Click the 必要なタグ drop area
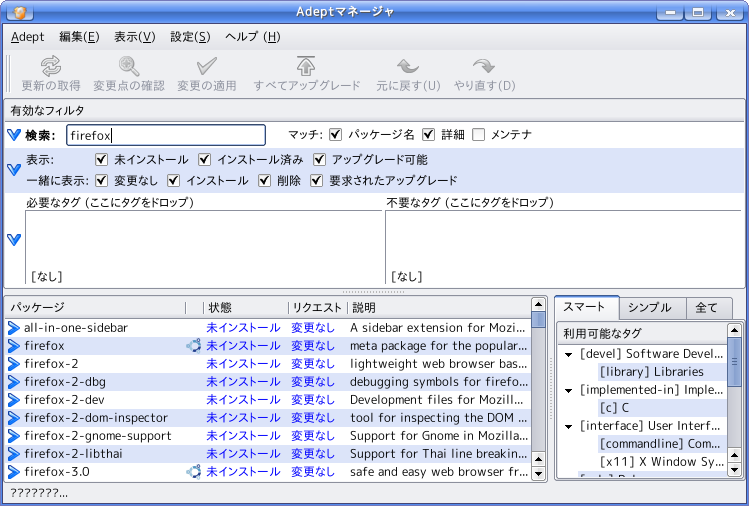749x506 pixels. (x=203, y=247)
